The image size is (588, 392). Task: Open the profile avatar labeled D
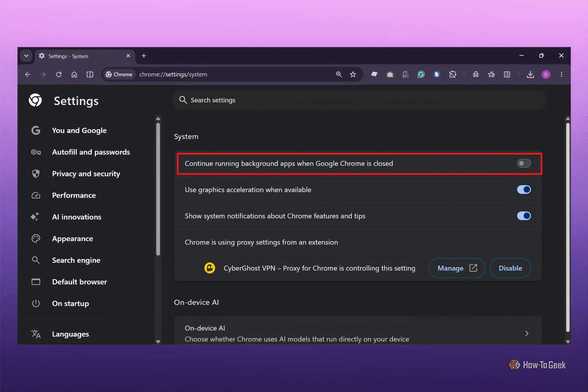click(546, 74)
